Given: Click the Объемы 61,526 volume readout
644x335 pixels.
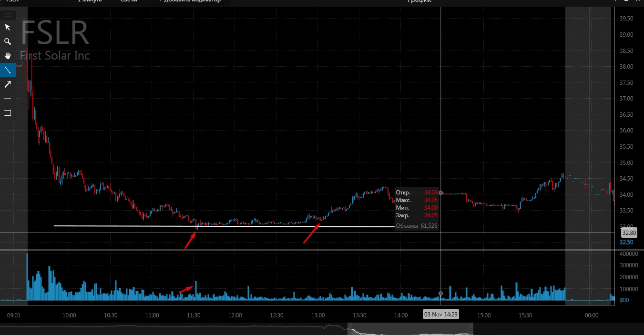Looking at the screenshot, I should pos(417,226).
